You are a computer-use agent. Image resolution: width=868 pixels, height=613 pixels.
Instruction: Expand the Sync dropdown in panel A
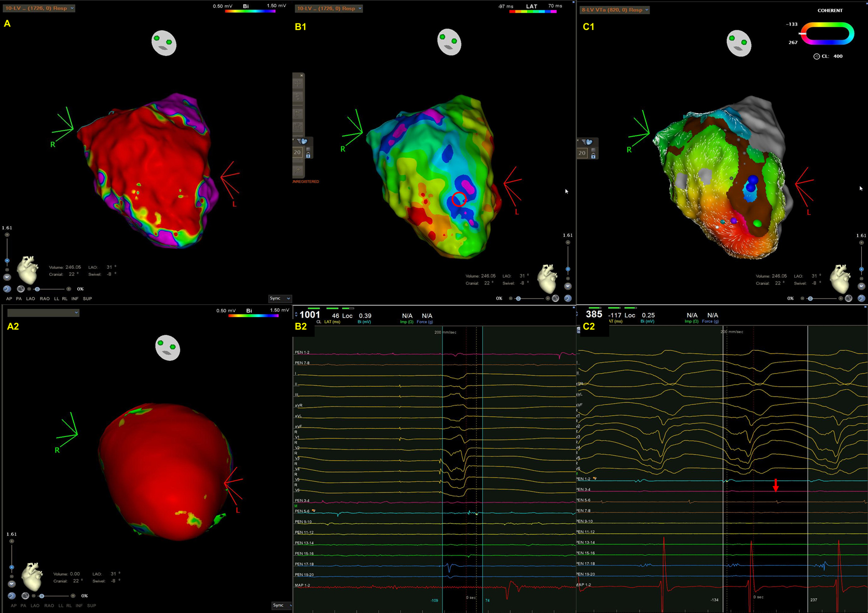(280, 298)
